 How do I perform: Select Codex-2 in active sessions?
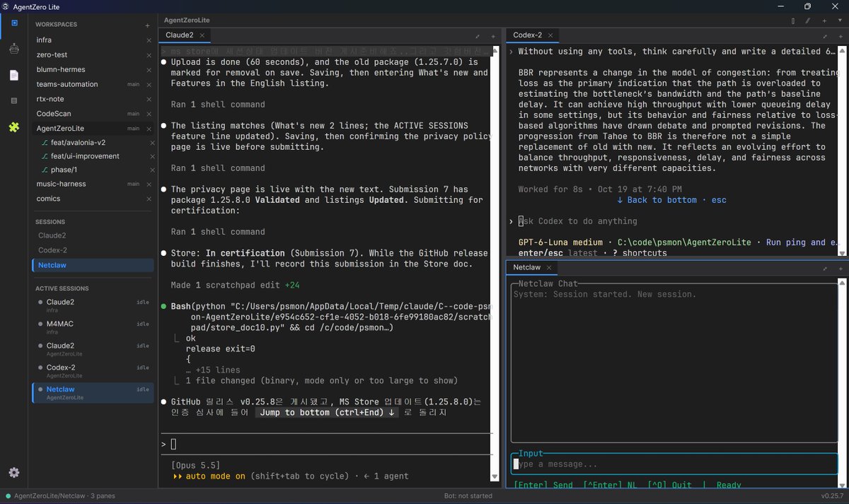[93, 370]
